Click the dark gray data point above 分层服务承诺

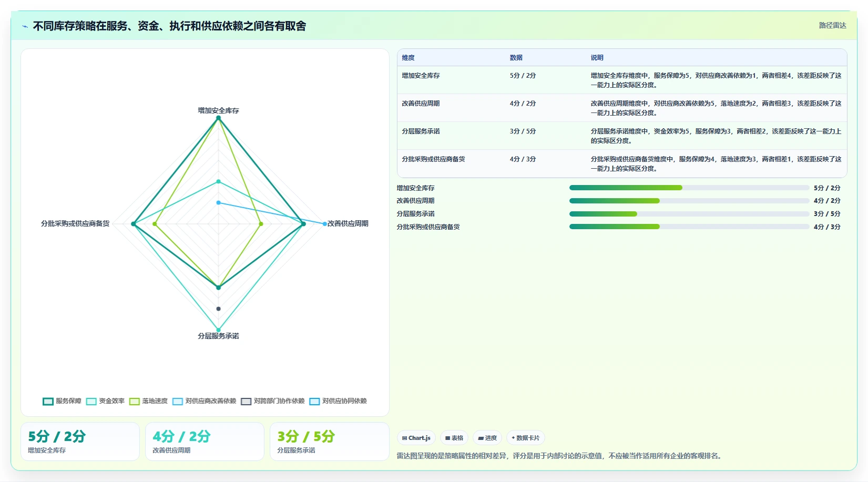[x=218, y=309]
